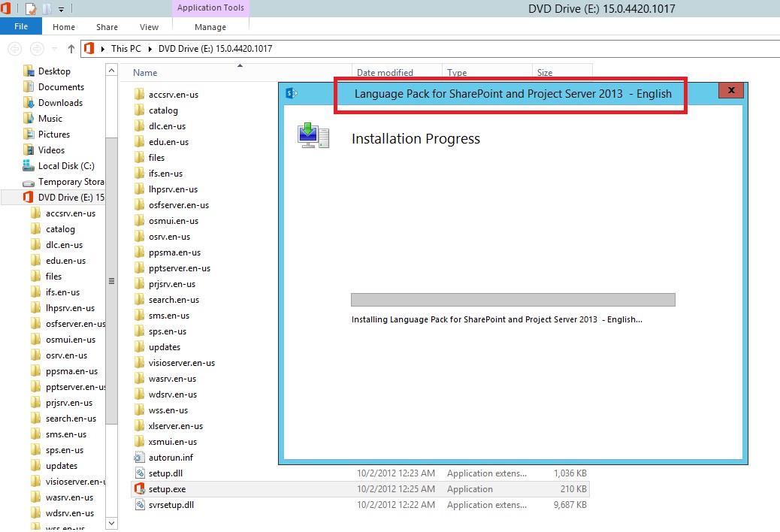Click the installation progress bar
Viewport: 780px width, 532px height.
(x=513, y=300)
